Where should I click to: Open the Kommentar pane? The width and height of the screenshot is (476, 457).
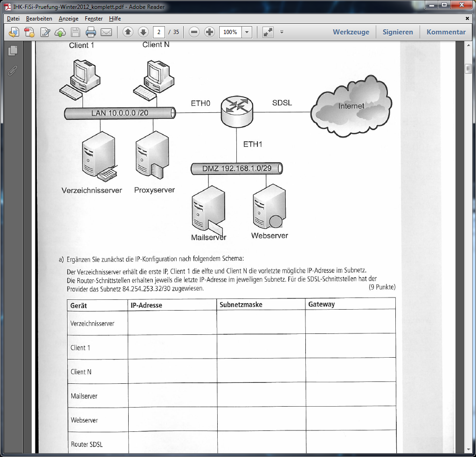[x=446, y=32]
